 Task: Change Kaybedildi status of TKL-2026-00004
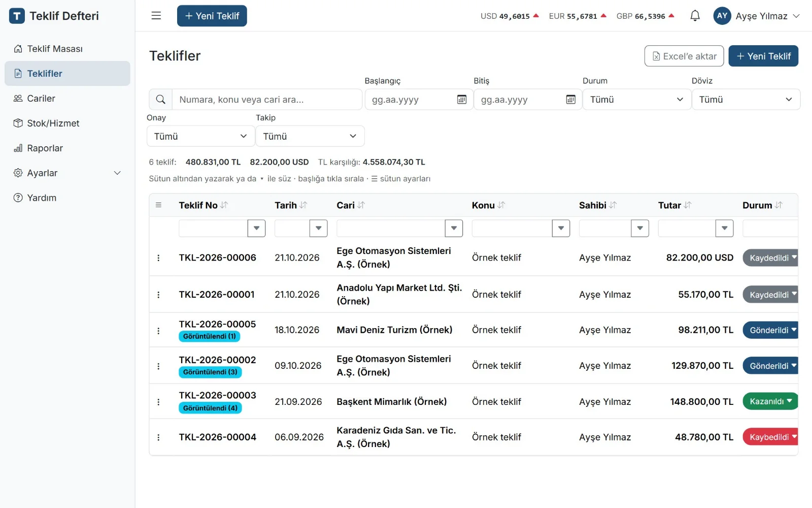[770, 437]
